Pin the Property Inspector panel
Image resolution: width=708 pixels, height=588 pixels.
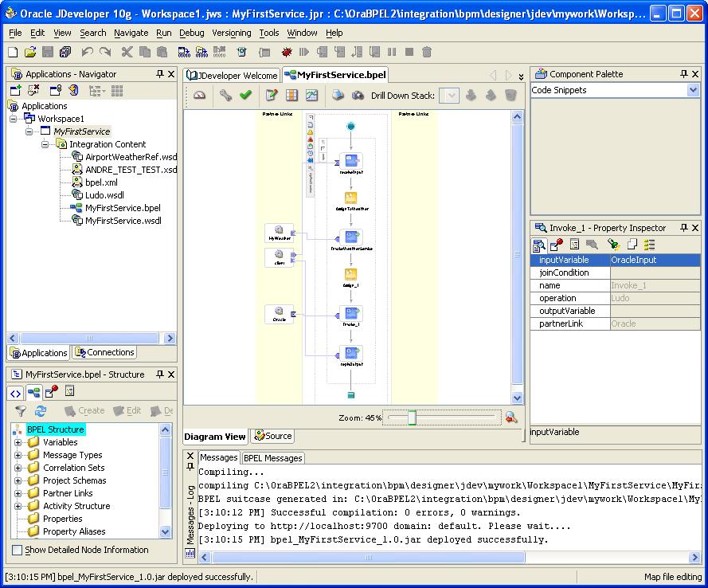pos(683,228)
